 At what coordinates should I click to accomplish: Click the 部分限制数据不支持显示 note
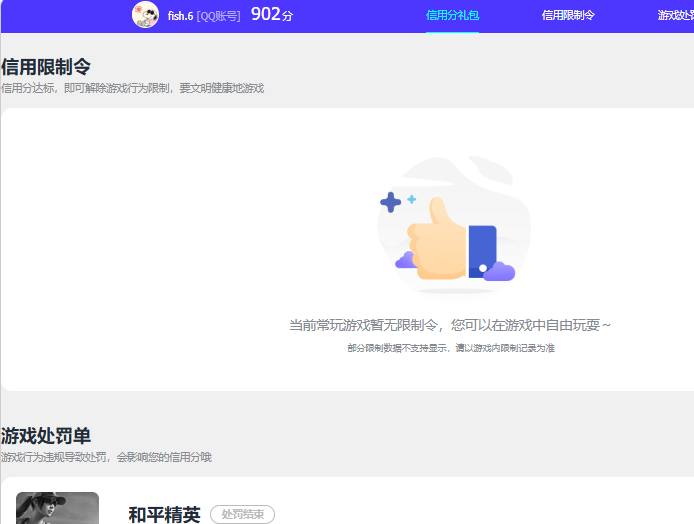[x=451, y=348]
